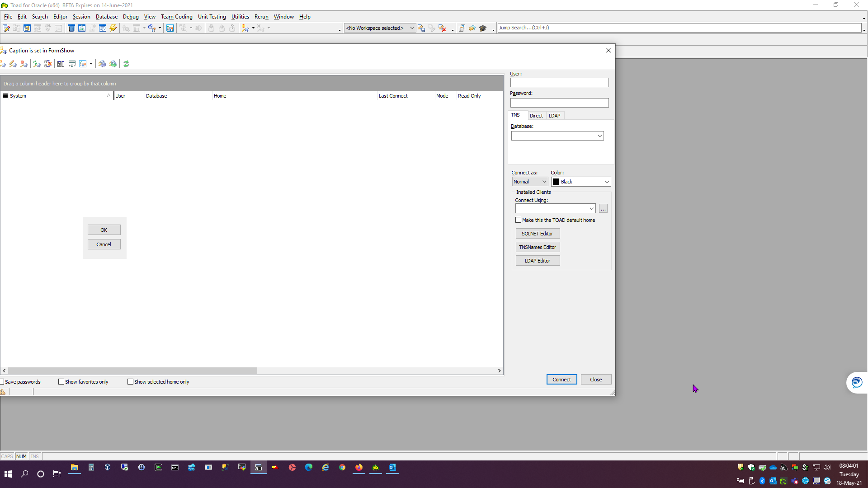The image size is (868, 488).
Task: Open the Connect as Normal dropdown
Action: 530,182
